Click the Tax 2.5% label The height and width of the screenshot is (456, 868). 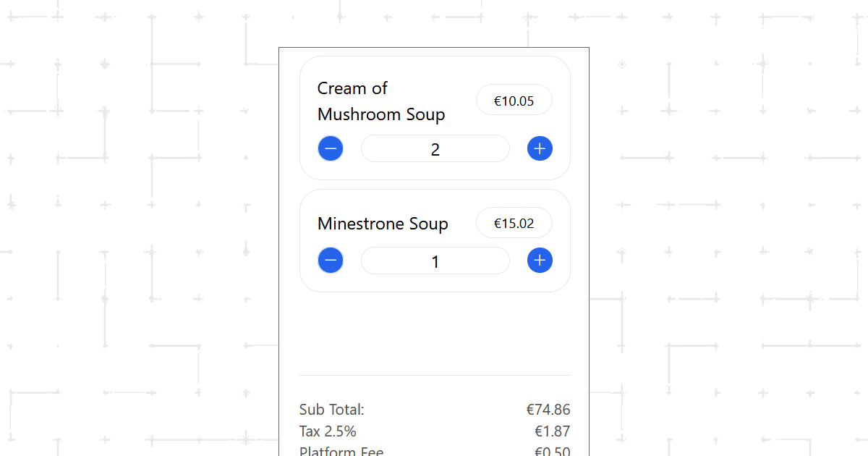pos(328,431)
